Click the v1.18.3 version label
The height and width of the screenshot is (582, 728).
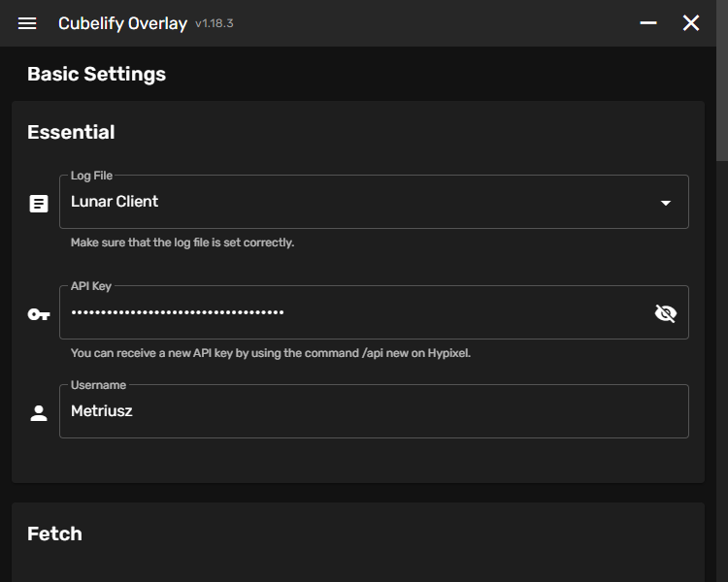(215, 23)
